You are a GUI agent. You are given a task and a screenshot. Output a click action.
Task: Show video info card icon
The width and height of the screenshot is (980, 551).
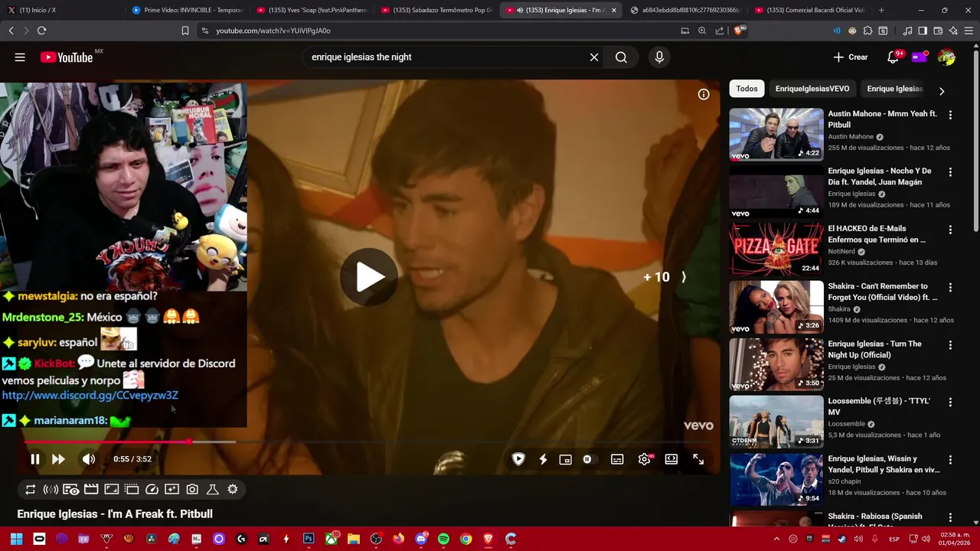(704, 94)
